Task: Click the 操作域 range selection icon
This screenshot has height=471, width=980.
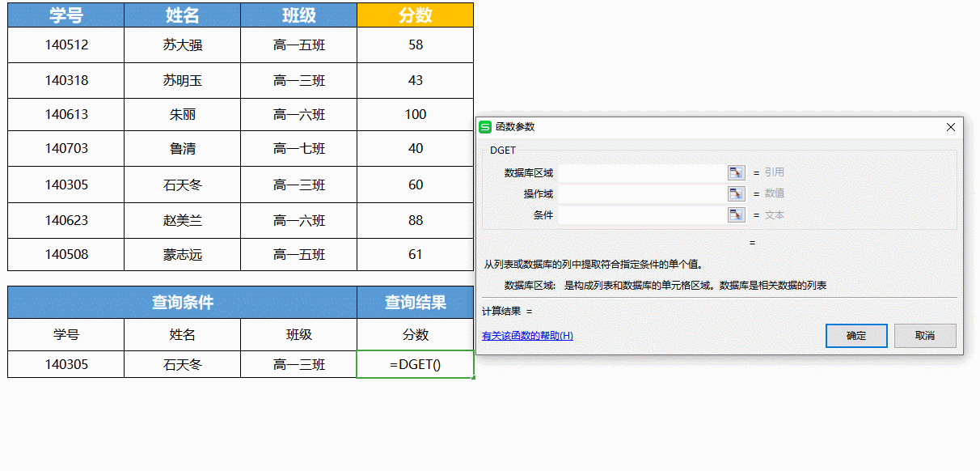Action: pos(736,193)
